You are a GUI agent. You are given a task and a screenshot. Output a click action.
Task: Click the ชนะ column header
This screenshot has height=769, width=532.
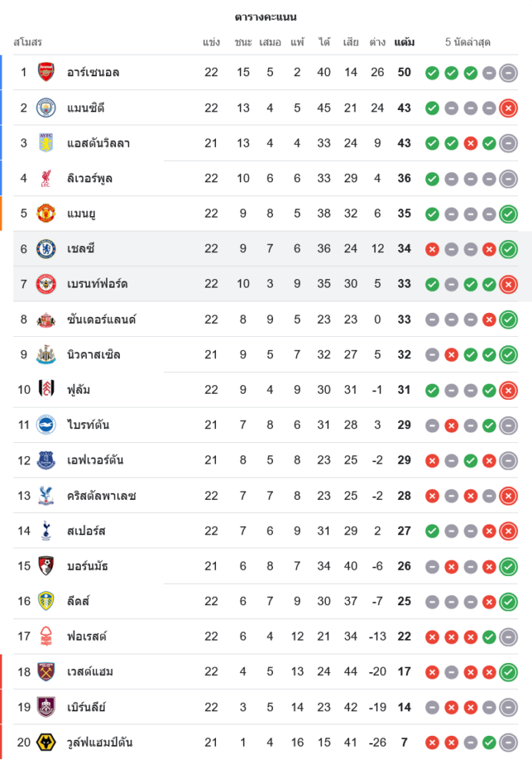(243, 42)
